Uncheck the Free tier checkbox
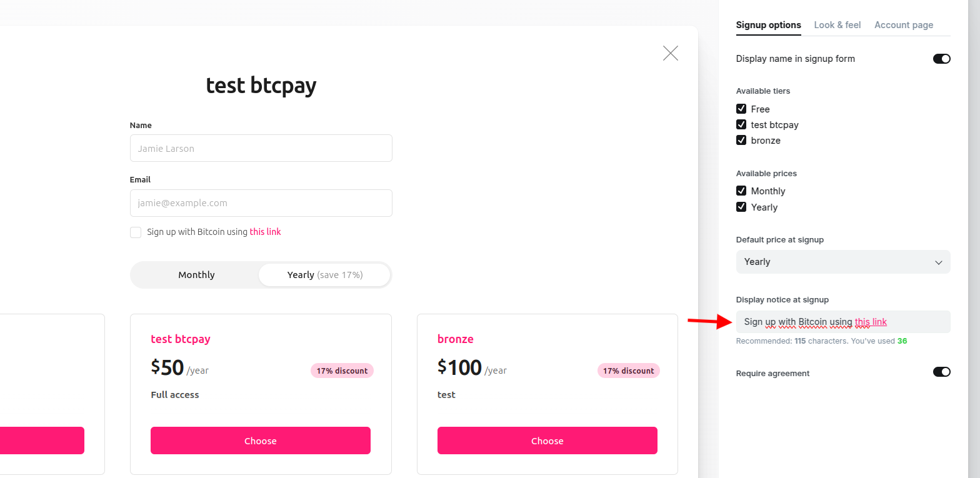 pos(741,109)
